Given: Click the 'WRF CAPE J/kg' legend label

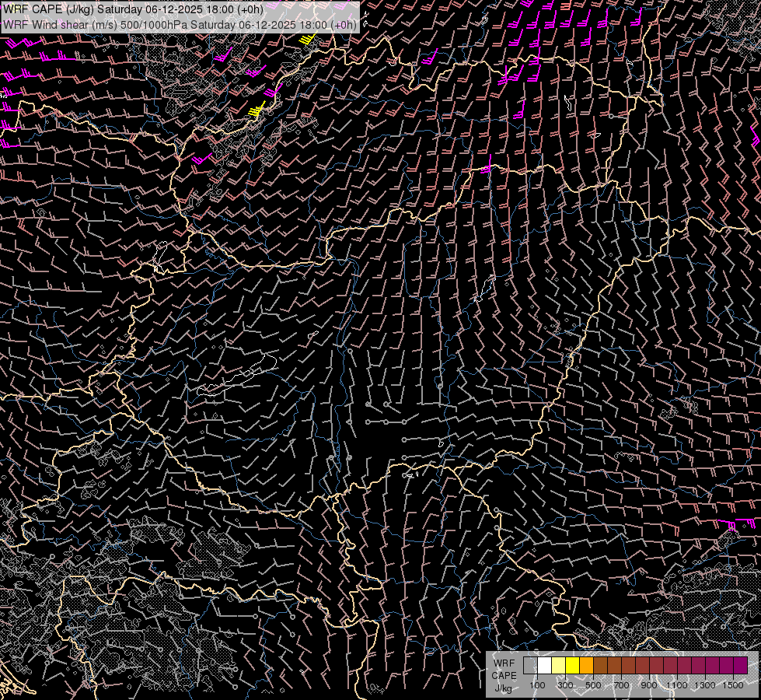Looking at the screenshot, I should pos(504,675).
